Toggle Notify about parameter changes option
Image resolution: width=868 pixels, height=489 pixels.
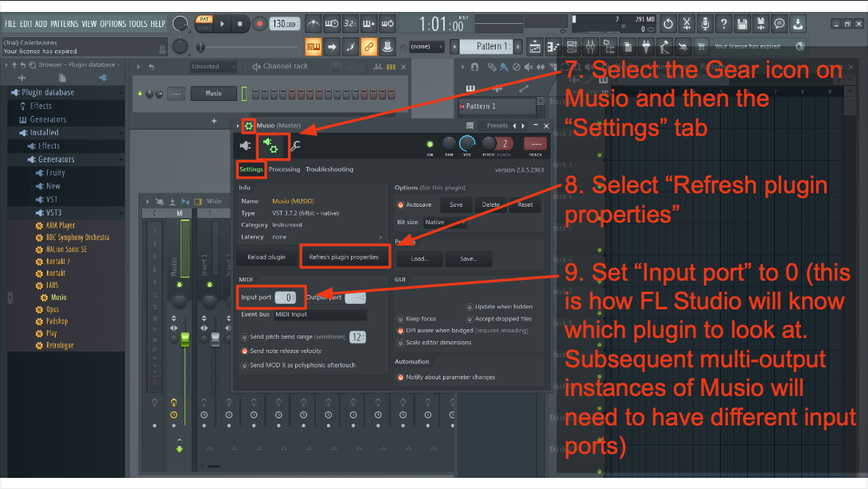coord(400,377)
